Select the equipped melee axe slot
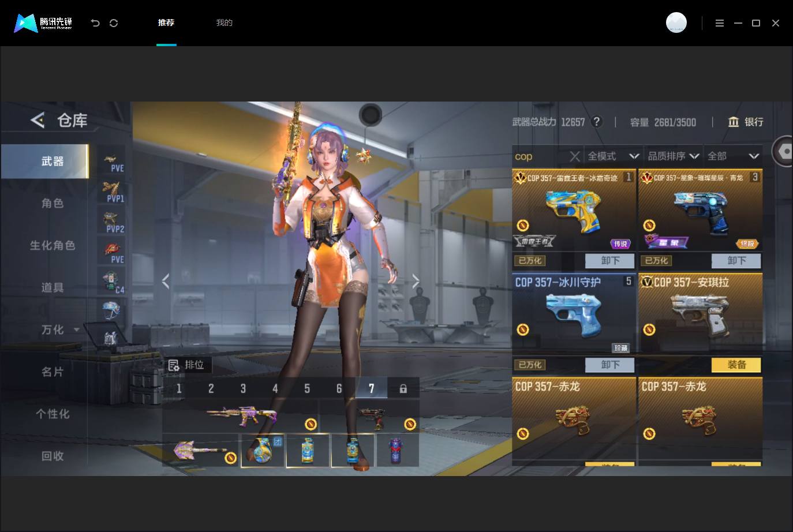The width and height of the screenshot is (793, 532). pyautogui.click(x=201, y=450)
